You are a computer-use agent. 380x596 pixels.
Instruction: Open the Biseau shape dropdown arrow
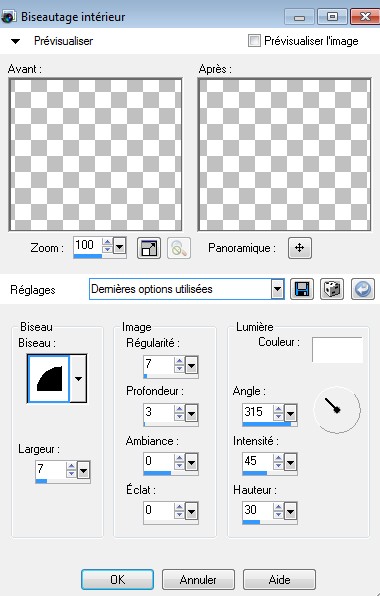(x=78, y=379)
